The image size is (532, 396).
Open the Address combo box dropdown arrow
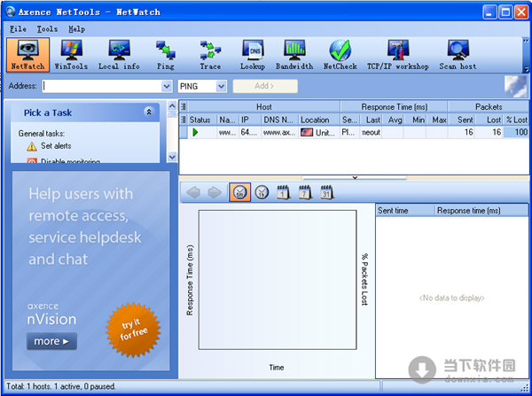[x=167, y=86]
